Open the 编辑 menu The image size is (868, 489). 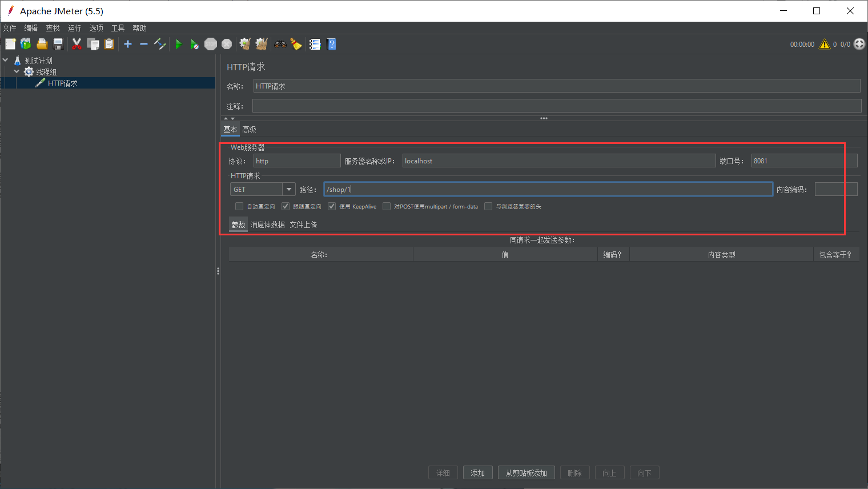pos(31,28)
